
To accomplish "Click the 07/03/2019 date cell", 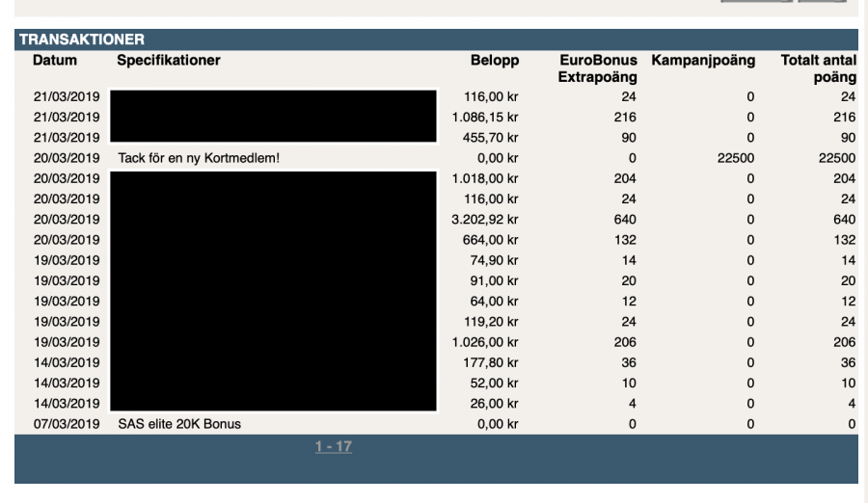I will pyautogui.click(x=66, y=423).
